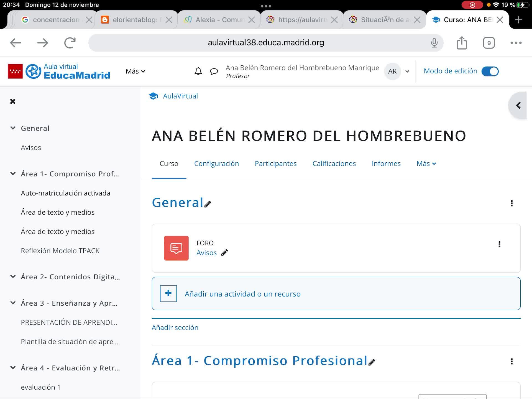
Task: Toggle Modo de edición switch off
Action: point(490,71)
